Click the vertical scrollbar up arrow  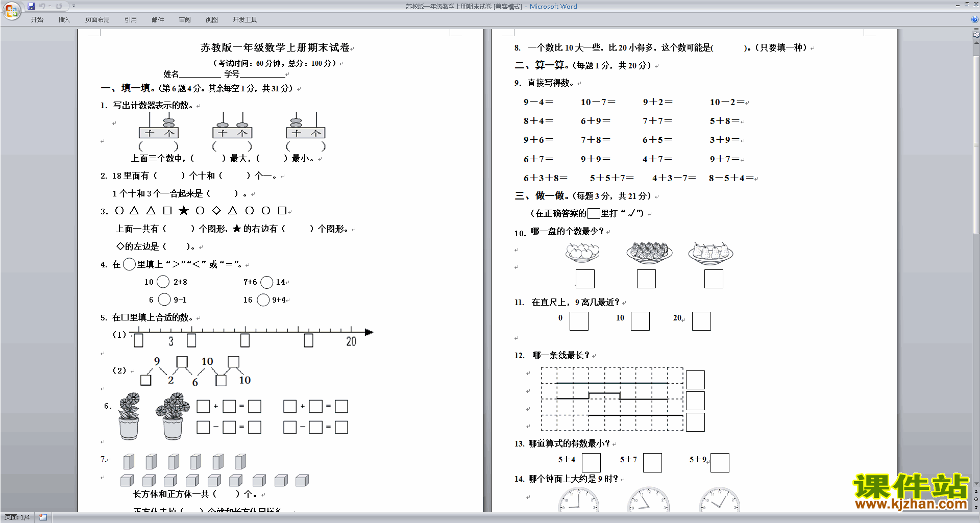(976, 43)
